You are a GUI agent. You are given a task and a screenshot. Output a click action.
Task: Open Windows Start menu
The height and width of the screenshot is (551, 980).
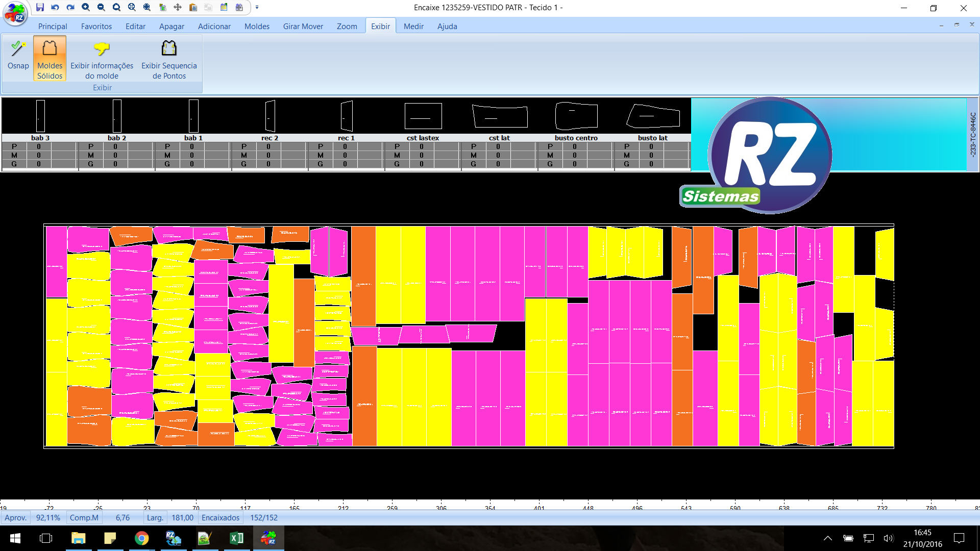coord(15,538)
